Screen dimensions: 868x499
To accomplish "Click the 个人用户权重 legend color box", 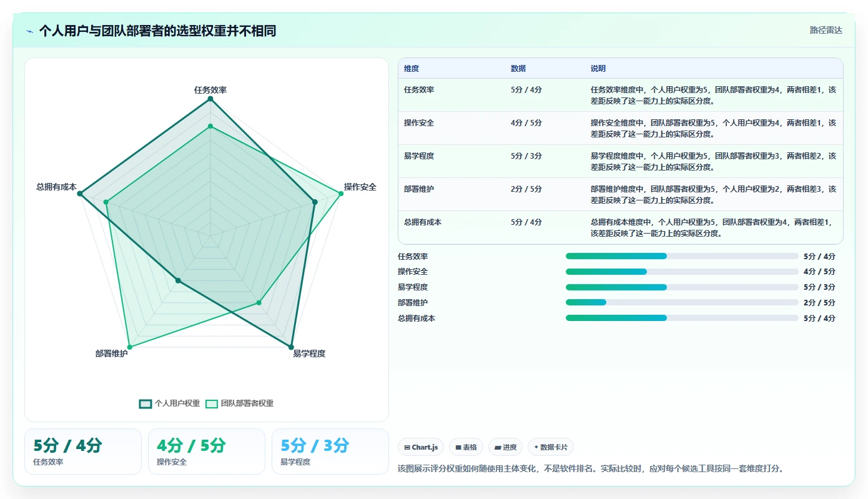I will point(145,403).
